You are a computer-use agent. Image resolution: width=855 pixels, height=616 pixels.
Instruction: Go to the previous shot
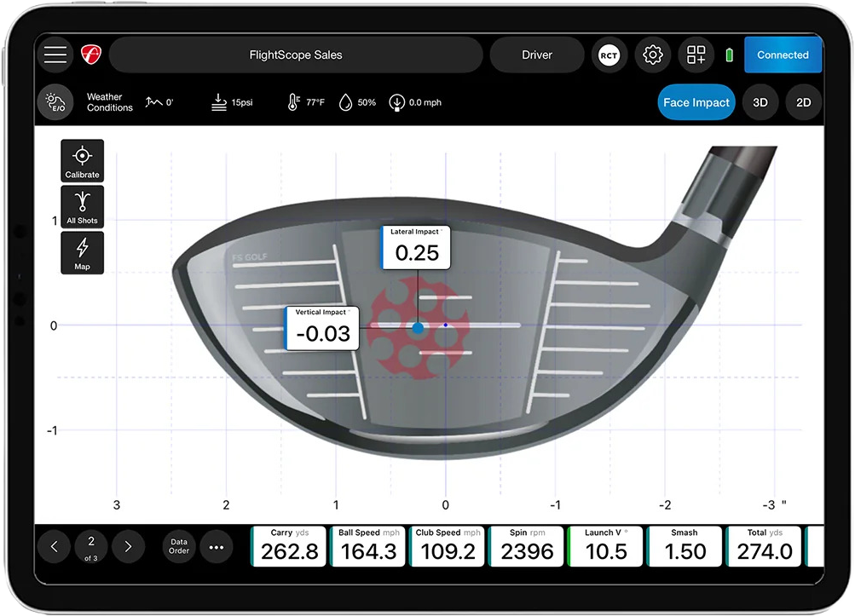coord(54,546)
